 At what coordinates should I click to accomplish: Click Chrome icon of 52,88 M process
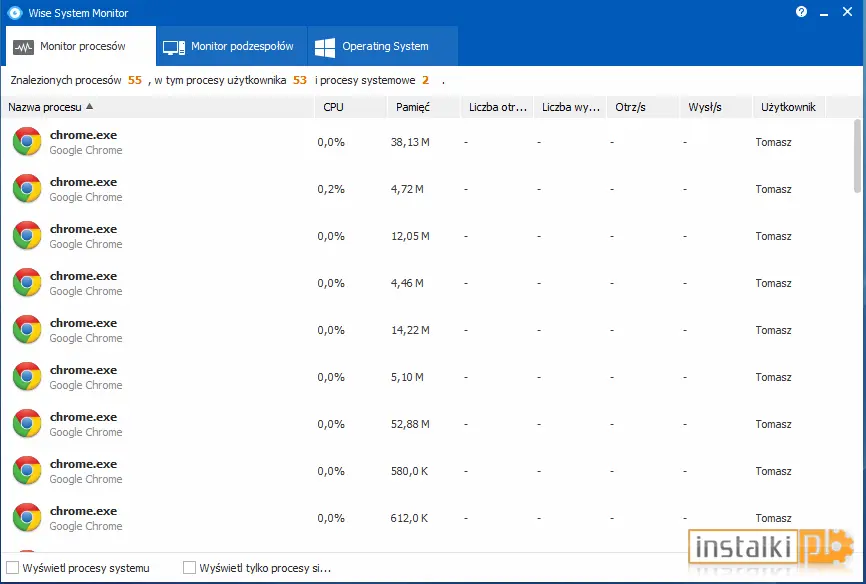[x=27, y=423]
